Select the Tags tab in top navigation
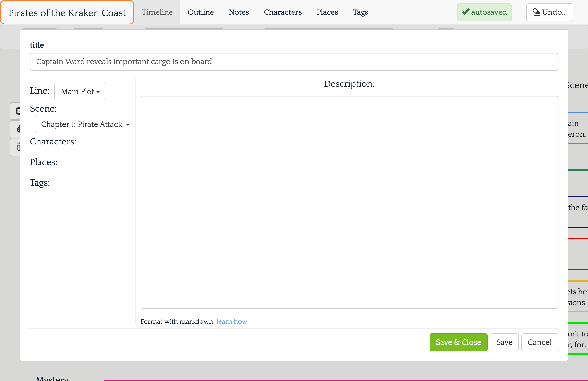 (x=360, y=12)
